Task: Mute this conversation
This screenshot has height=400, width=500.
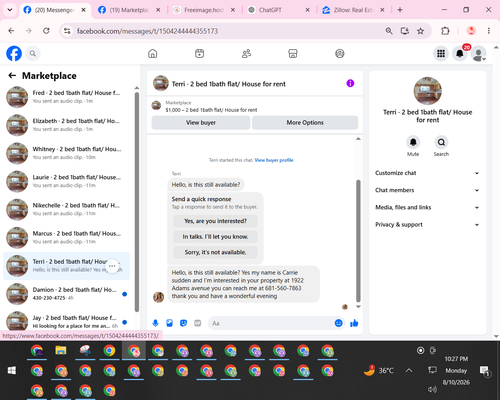Action: [x=413, y=142]
